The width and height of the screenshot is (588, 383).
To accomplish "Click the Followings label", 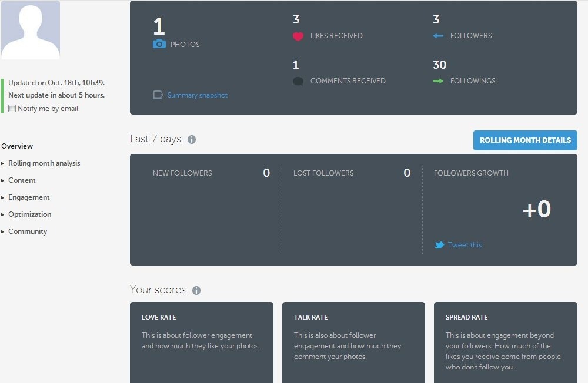I will [x=473, y=81].
